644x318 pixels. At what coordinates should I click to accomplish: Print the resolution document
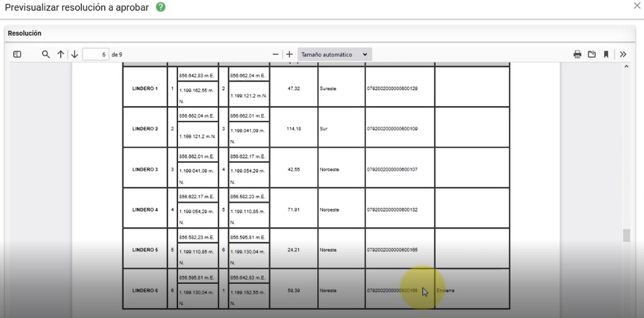(x=577, y=54)
